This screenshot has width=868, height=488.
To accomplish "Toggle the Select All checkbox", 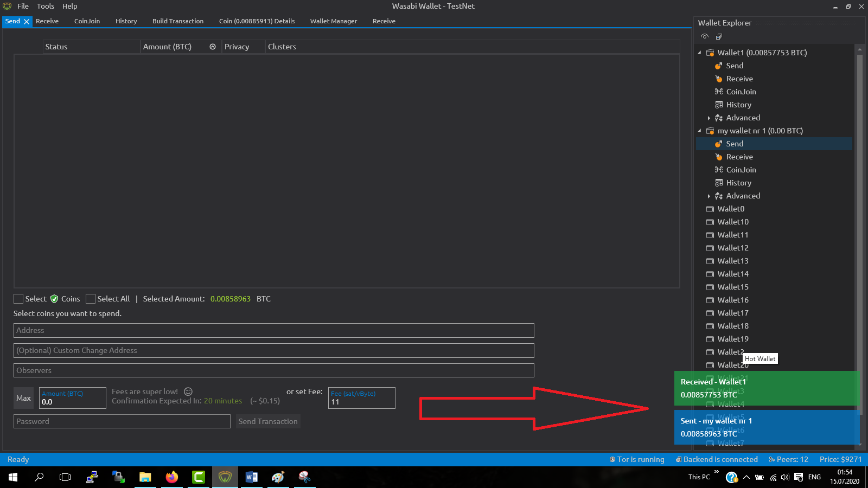I will click(91, 299).
